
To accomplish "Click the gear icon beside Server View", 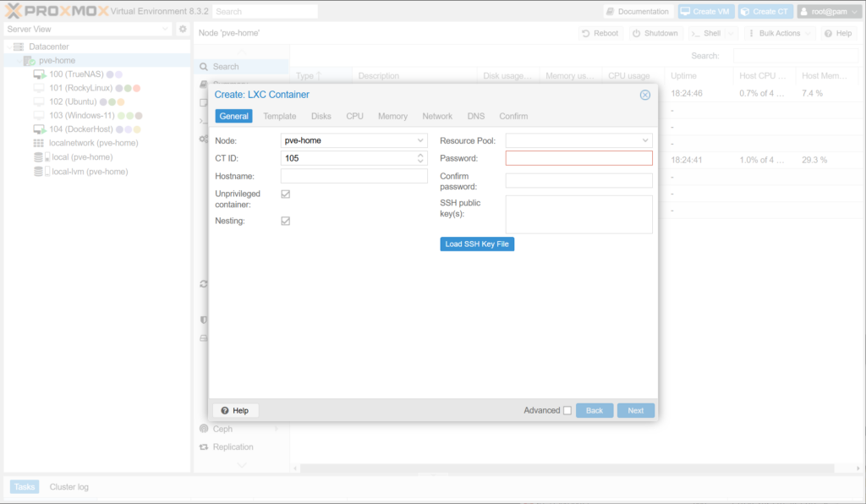I will point(182,30).
